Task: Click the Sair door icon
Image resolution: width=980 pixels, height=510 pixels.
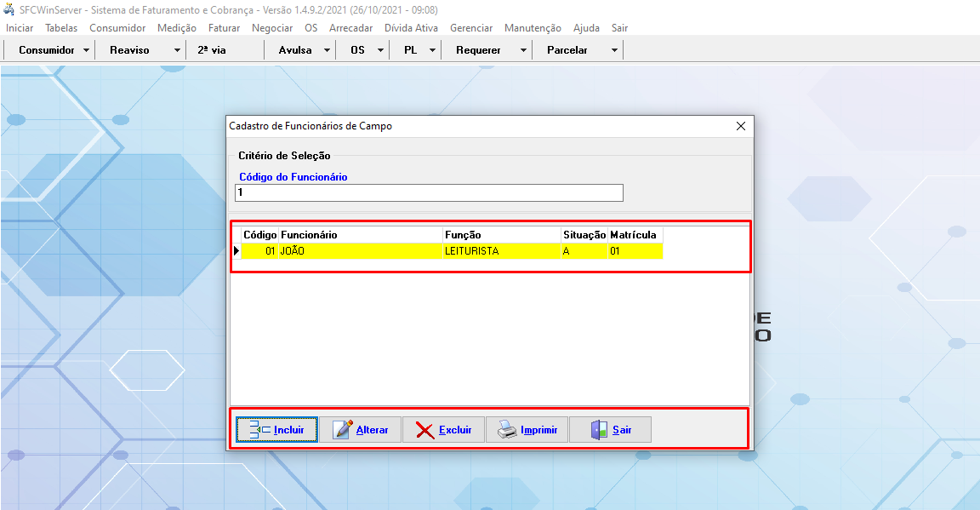Action: [600, 430]
